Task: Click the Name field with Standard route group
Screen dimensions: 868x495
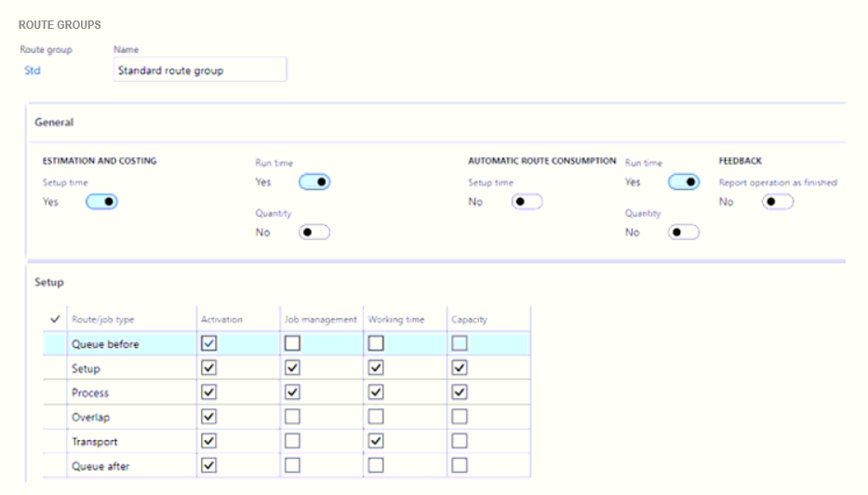Action: pyautogui.click(x=200, y=70)
